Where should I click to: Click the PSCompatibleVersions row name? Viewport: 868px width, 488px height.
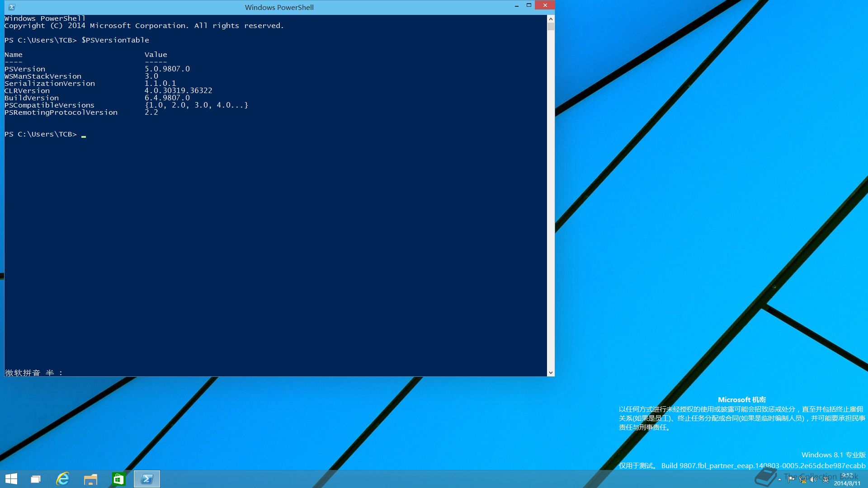coord(50,105)
